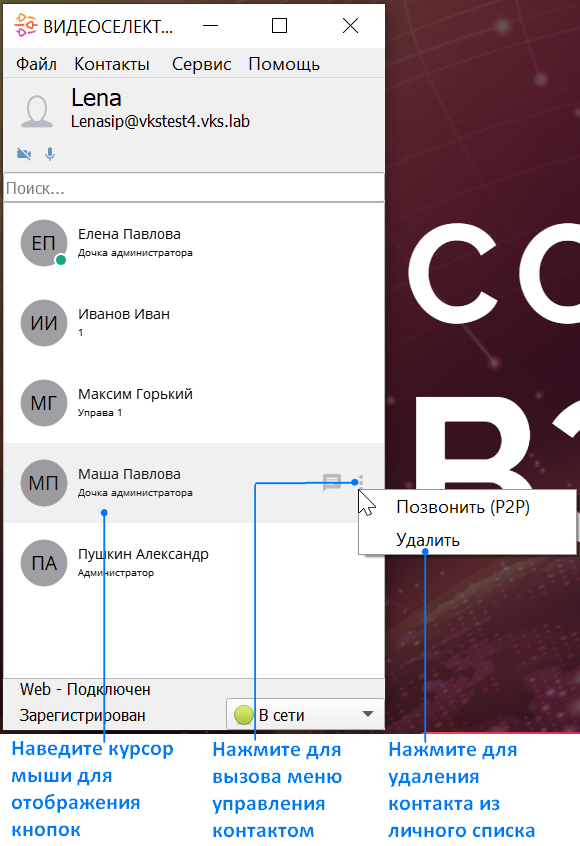The image size is (580, 846).
Task: Open the Файл menu
Action: click(x=36, y=64)
